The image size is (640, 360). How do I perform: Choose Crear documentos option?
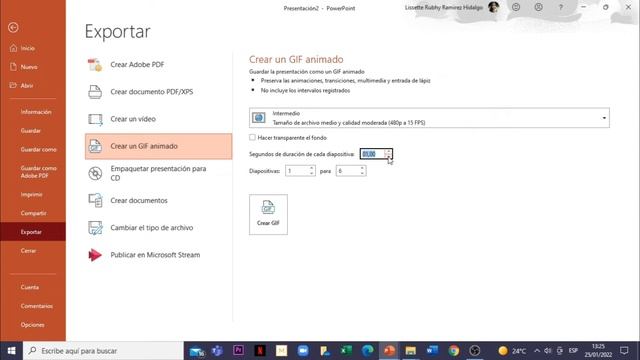(x=158, y=200)
